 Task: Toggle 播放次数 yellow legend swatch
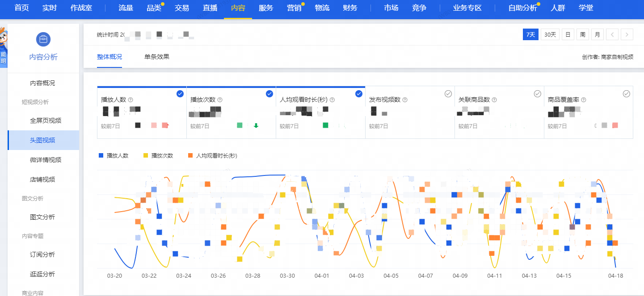point(146,155)
